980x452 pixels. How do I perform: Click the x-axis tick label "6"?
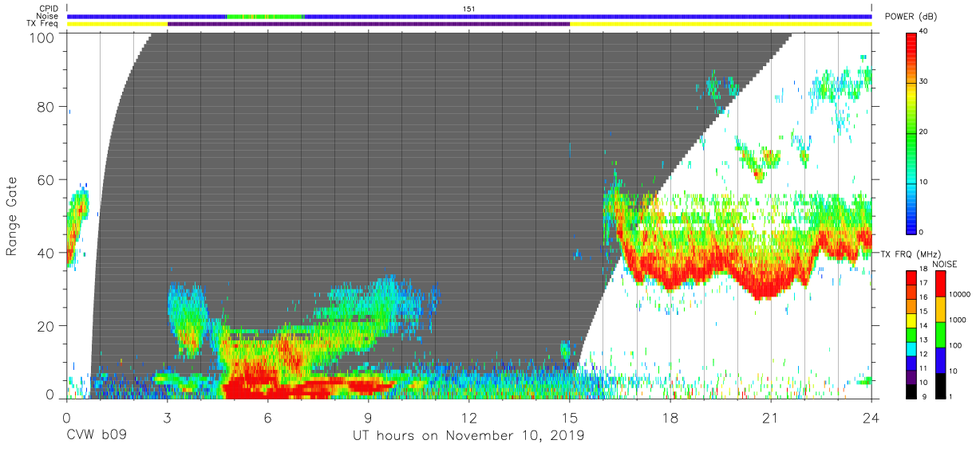tap(267, 419)
